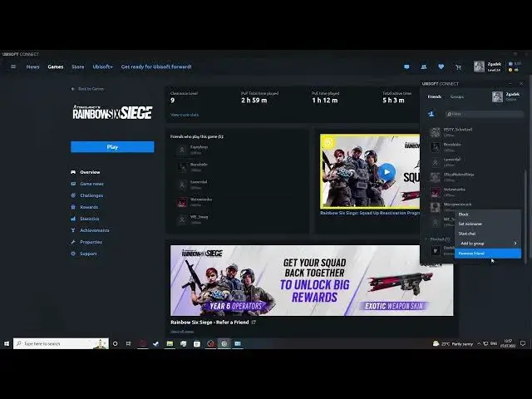Click the Properties wrench icon
This screenshot has width=532, height=399.
(x=73, y=242)
